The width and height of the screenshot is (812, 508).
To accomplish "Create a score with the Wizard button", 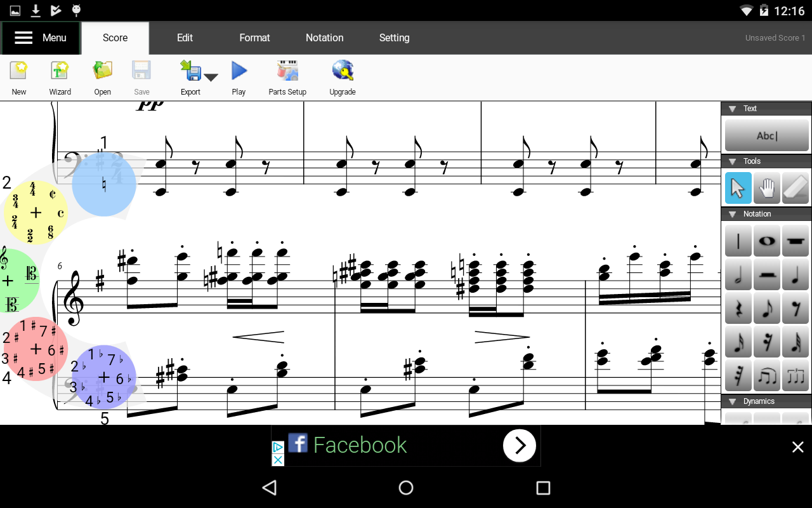I will (60, 70).
